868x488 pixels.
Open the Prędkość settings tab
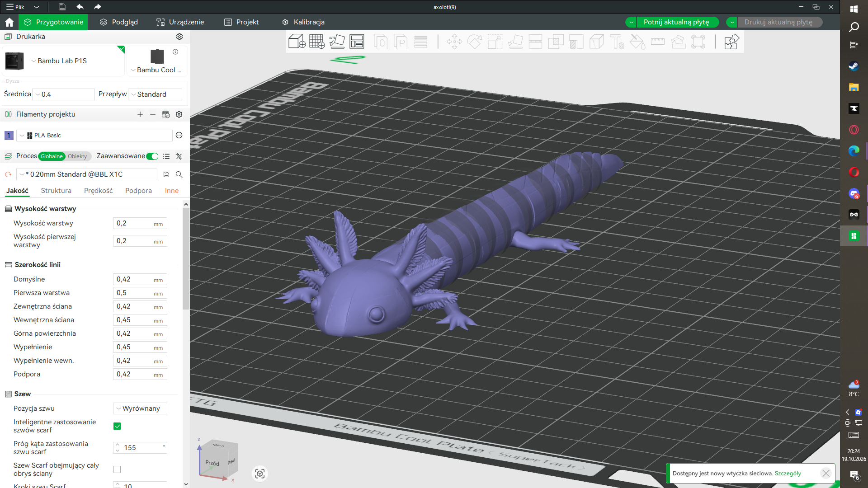99,191
